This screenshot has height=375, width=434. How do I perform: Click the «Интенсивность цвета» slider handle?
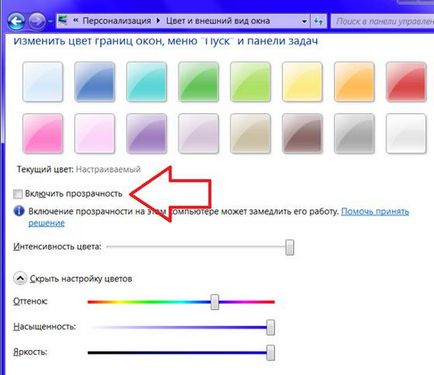290,247
